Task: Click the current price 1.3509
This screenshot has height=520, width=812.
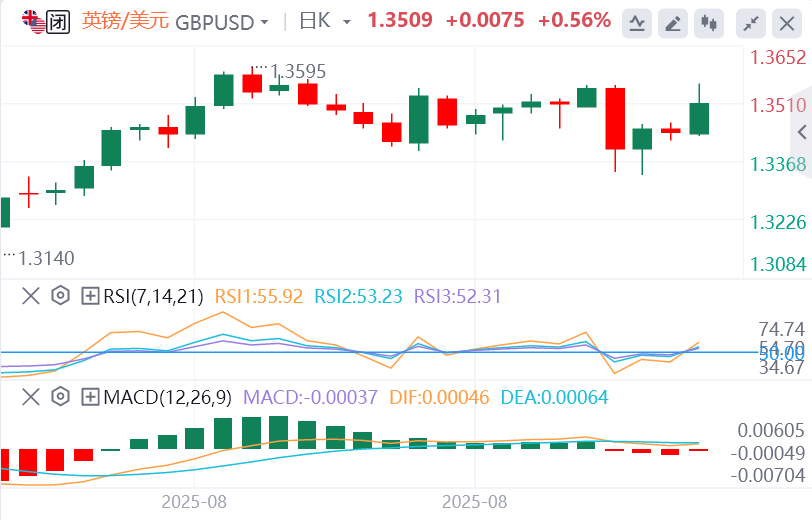Action: click(x=400, y=20)
